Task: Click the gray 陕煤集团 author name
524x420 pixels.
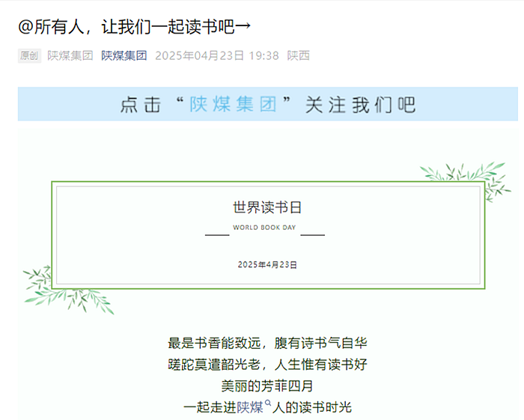Action: pos(70,55)
